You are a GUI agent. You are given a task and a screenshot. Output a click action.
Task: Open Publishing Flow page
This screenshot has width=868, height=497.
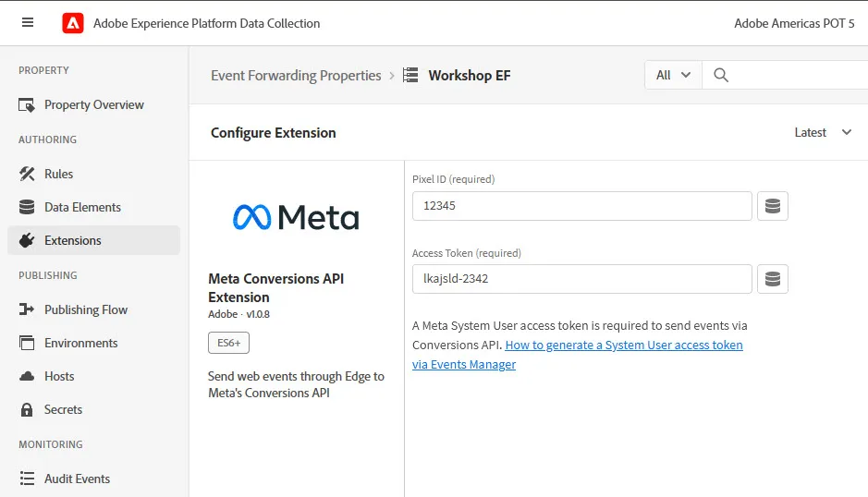click(93, 309)
